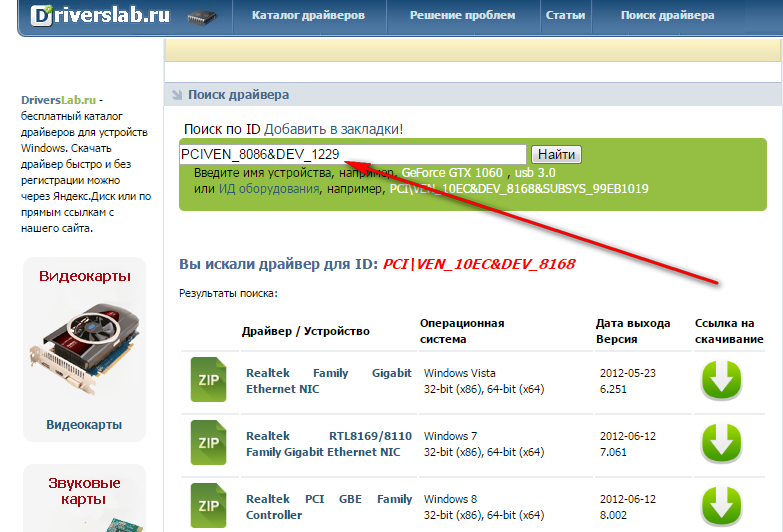Open the usb 3.0 example link

[535, 173]
